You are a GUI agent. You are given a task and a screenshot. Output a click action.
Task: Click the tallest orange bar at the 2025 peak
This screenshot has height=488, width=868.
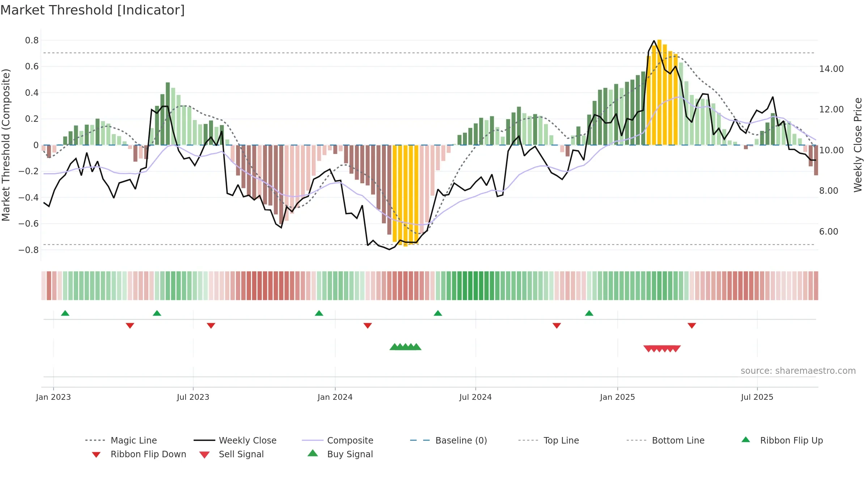coord(659,92)
